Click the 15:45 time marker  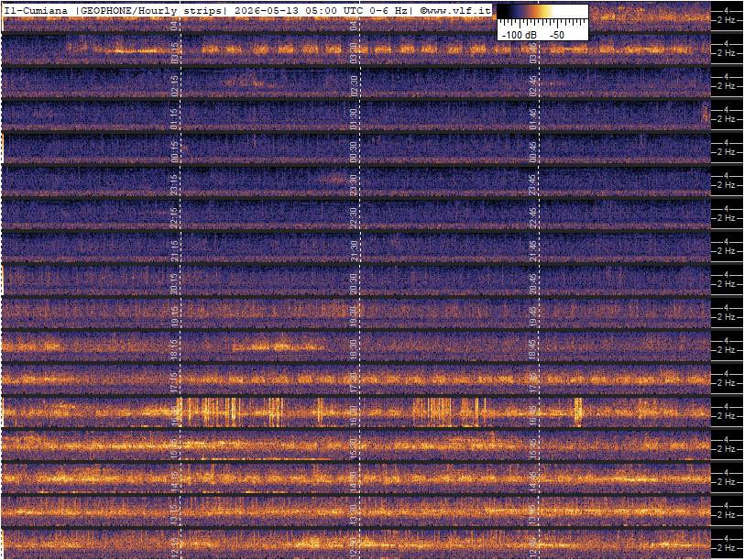click(x=533, y=448)
